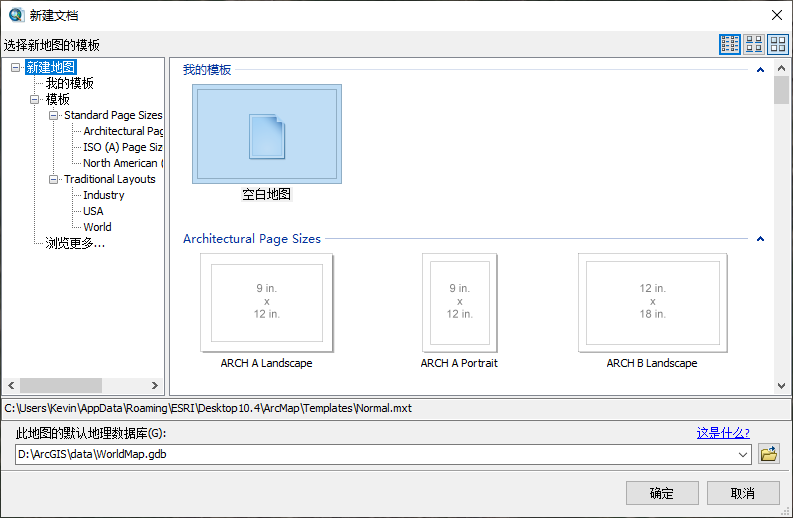Choose the ARCH A Portrait template

[459, 304]
